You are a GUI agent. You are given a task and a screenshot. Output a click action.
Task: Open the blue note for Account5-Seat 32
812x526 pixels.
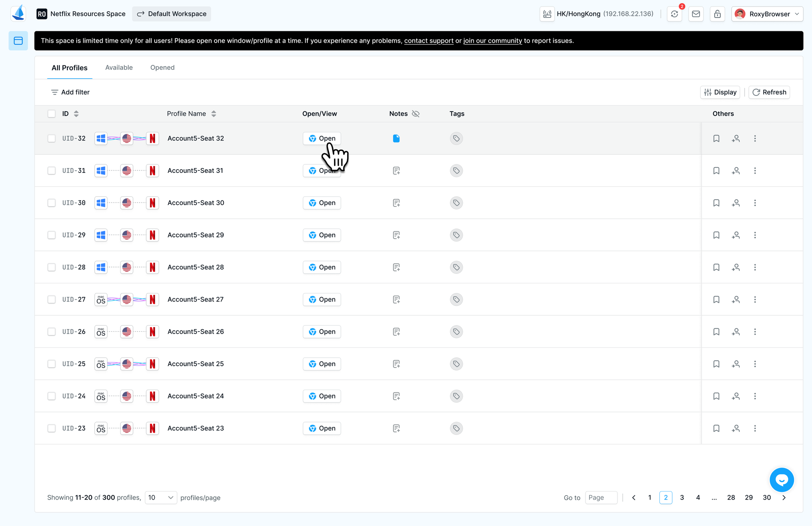(396, 138)
